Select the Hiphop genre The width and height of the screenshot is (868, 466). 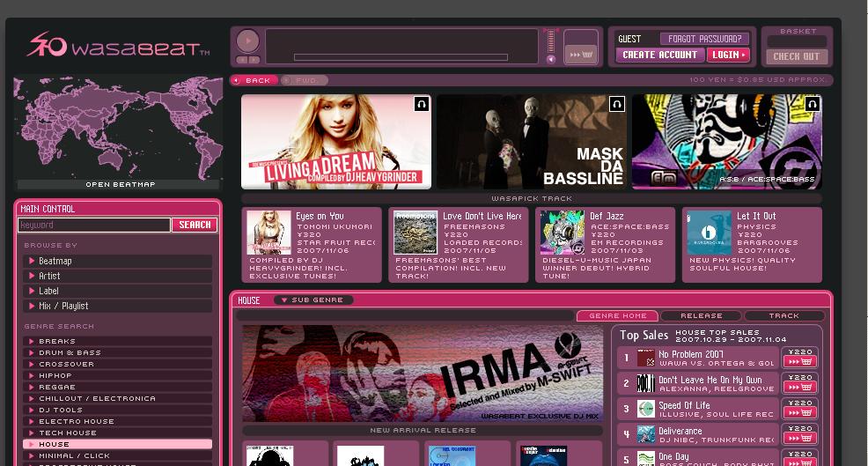[x=117, y=375]
